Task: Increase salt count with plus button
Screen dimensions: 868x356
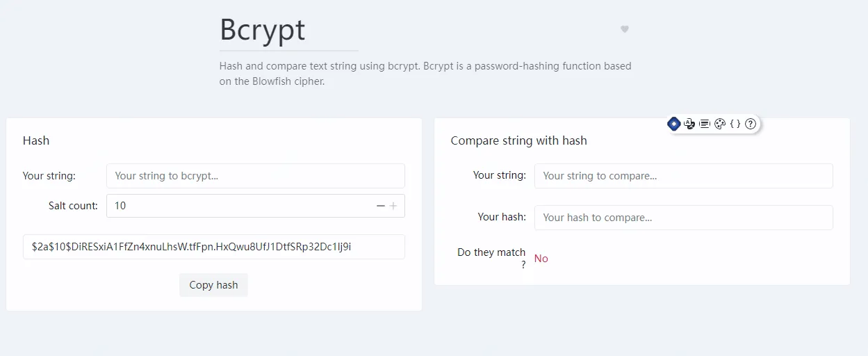Action: point(393,206)
